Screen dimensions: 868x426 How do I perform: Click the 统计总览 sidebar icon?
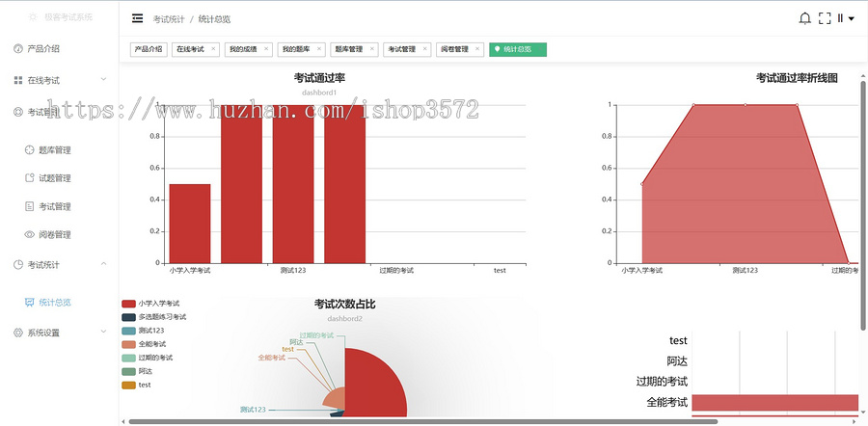click(29, 302)
